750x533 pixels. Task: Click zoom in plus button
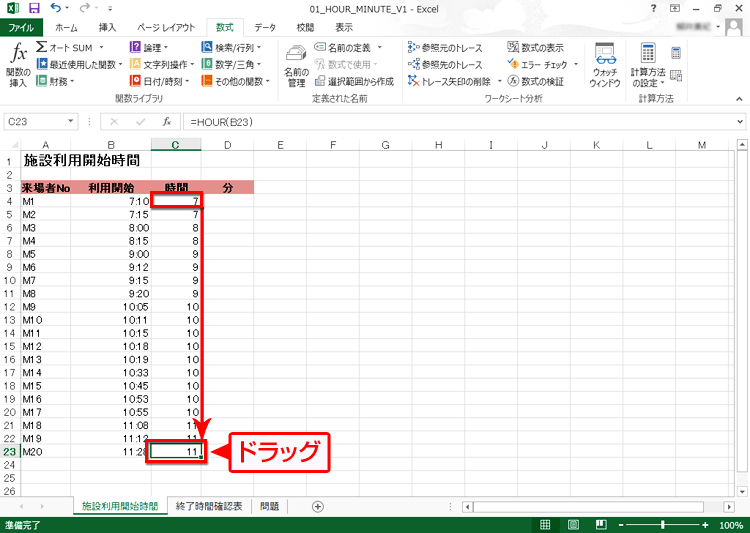[705, 525]
